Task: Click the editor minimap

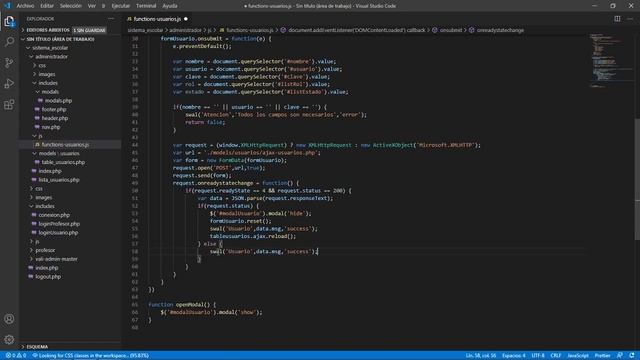Action: pos(611,61)
